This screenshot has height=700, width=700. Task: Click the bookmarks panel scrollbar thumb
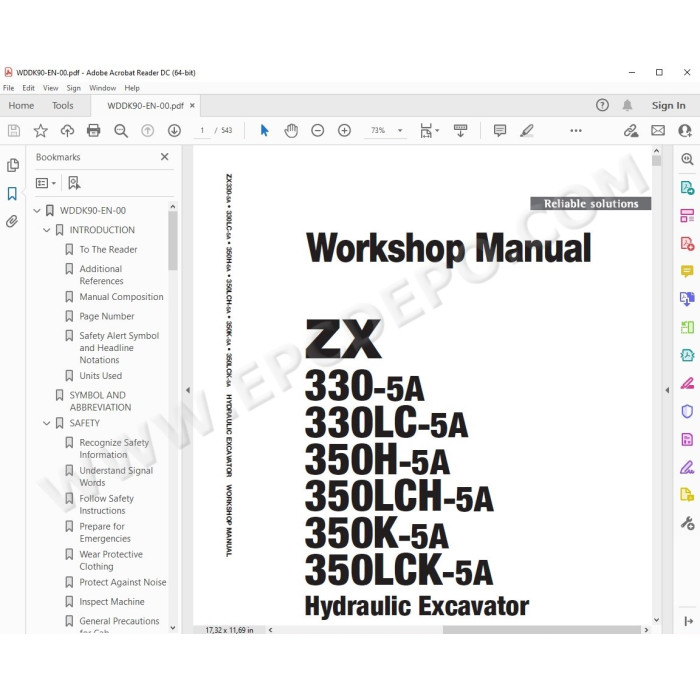click(173, 241)
